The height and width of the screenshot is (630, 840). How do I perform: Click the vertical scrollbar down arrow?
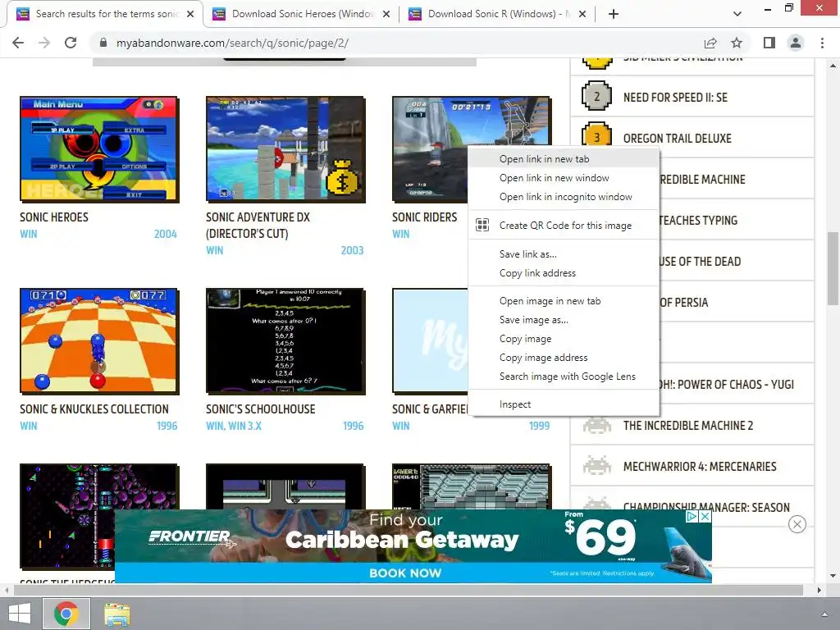(833, 576)
